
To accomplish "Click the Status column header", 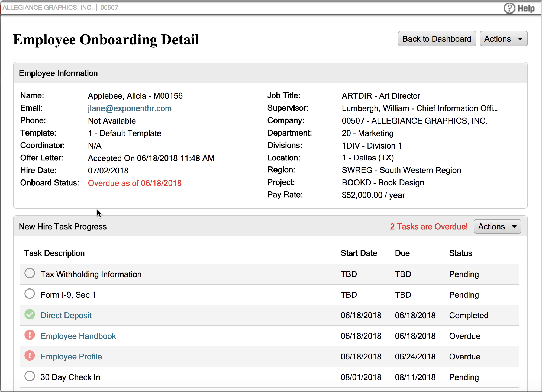I will pyautogui.click(x=460, y=253).
